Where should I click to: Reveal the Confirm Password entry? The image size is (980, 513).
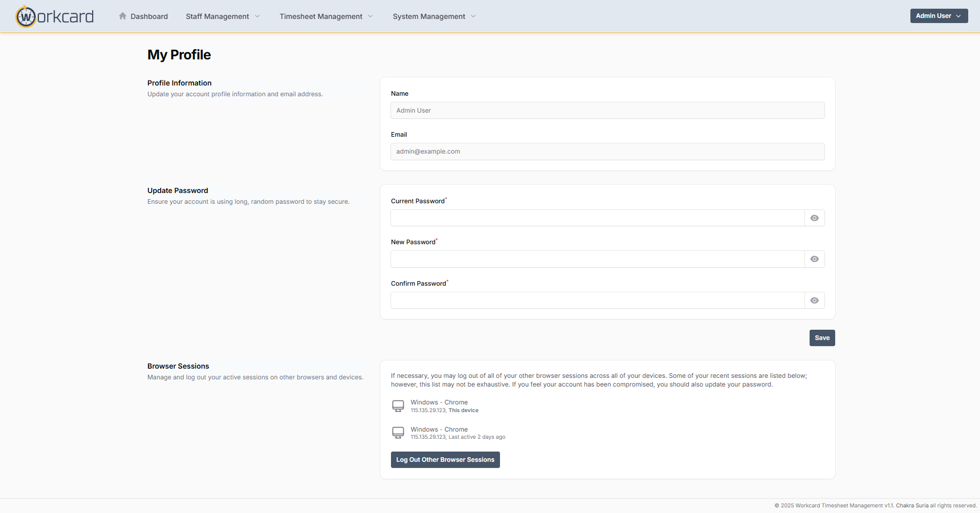pos(814,301)
